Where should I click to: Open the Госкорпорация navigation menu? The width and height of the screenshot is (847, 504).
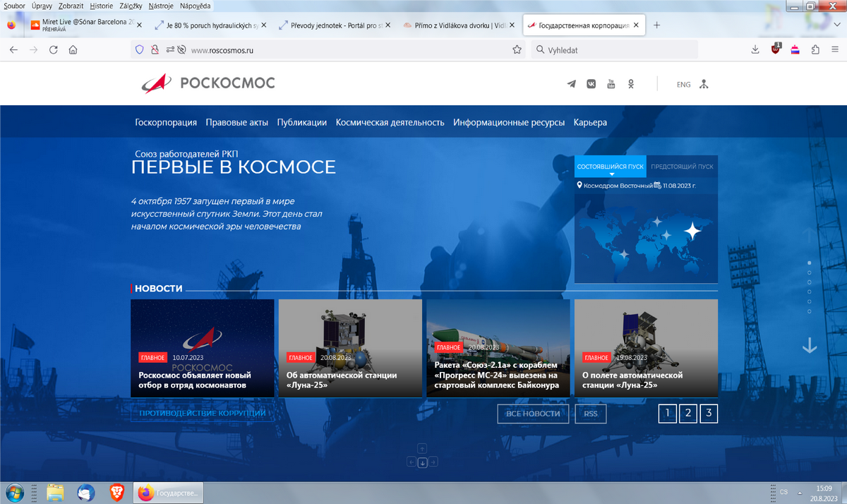pyautogui.click(x=166, y=122)
